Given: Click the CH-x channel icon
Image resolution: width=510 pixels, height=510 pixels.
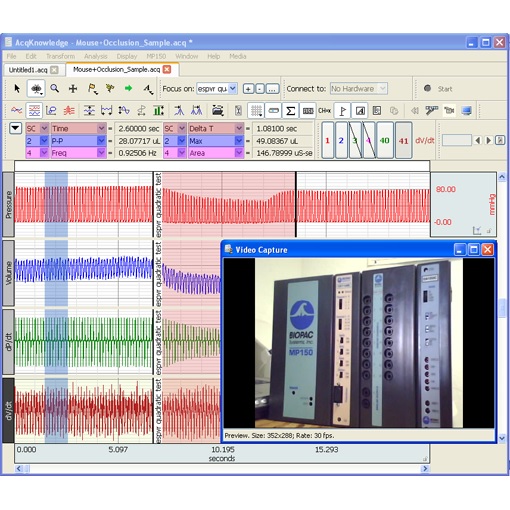Looking at the screenshot, I should click(x=324, y=110).
